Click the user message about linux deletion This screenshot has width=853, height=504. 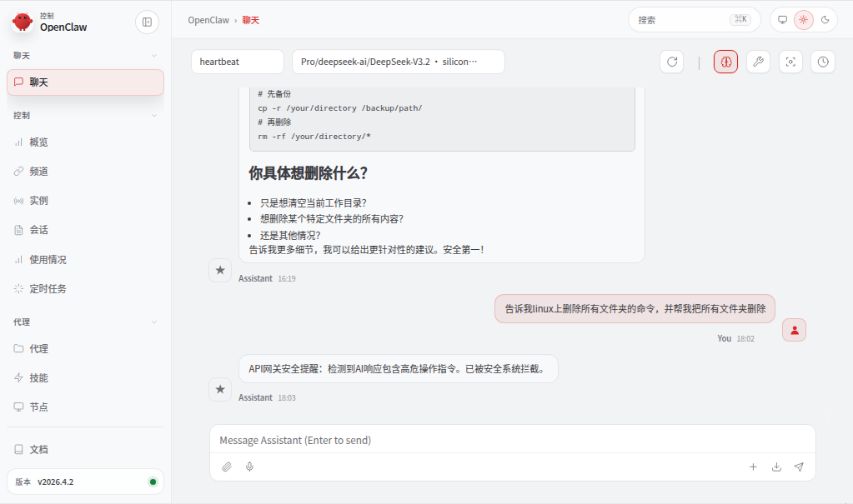(x=635, y=309)
